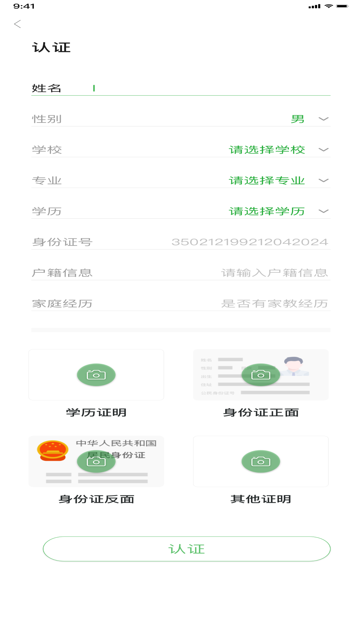
Task: Focus the 姓名 input field
Action: pos(201,88)
